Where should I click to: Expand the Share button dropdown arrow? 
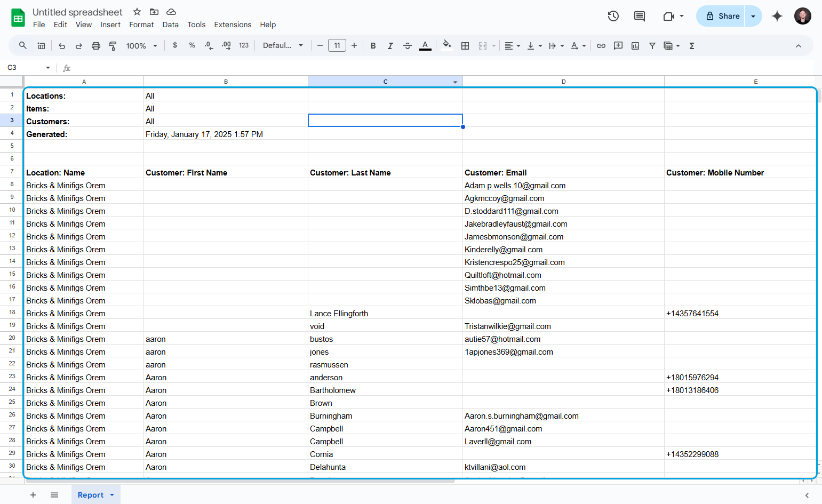coord(753,16)
